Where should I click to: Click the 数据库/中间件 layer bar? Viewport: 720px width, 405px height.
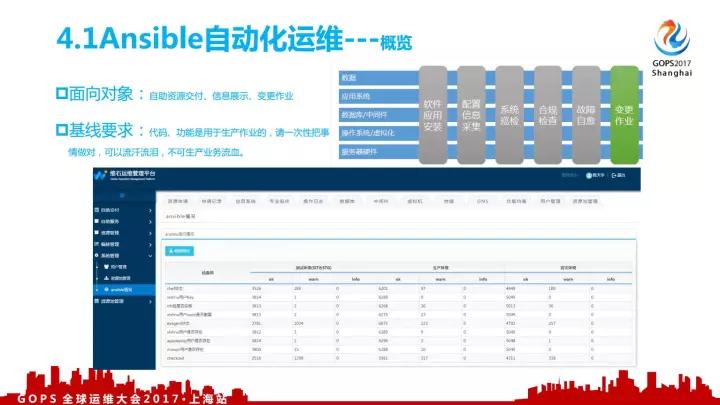[379, 115]
